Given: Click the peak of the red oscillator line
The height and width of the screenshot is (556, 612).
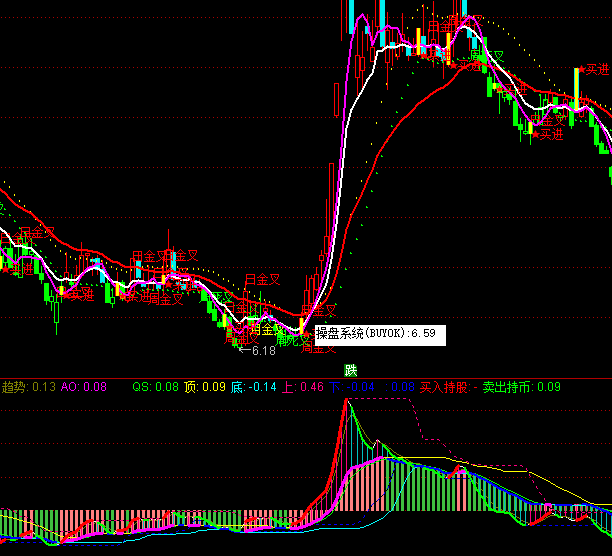Looking at the screenshot, I should click(346, 400).
